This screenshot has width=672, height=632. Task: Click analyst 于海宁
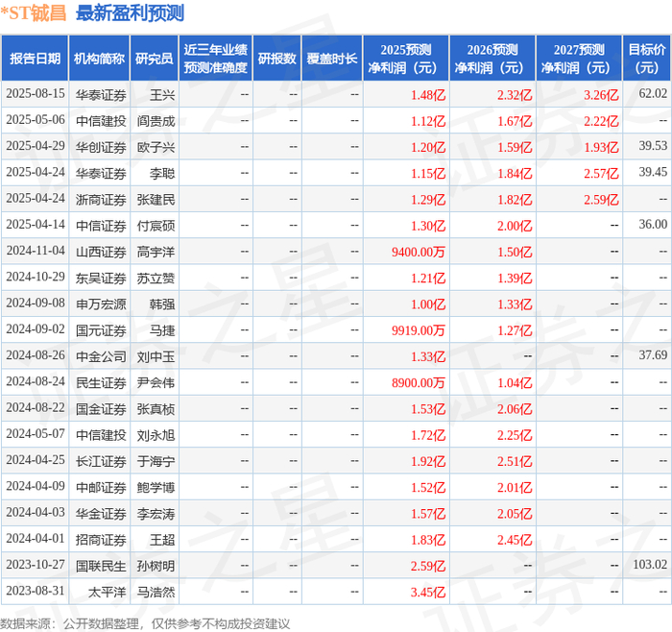pyautogui.click(x=156, y=461)
